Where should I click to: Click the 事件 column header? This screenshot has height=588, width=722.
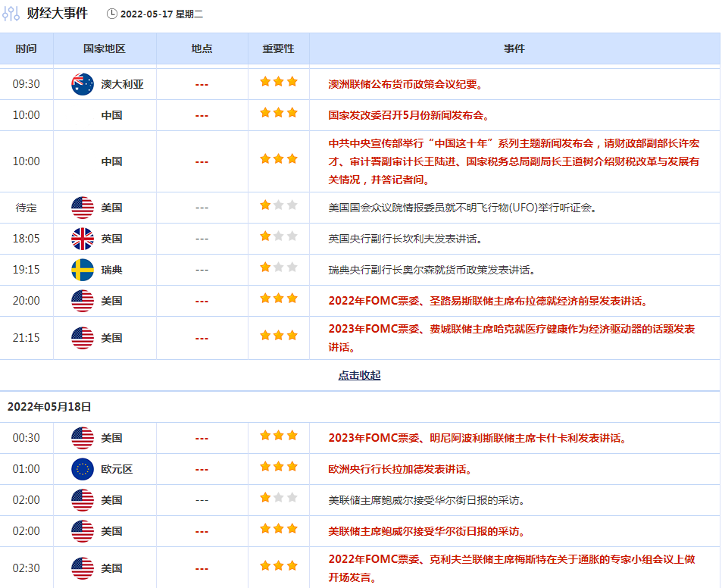tap(514, 48)
